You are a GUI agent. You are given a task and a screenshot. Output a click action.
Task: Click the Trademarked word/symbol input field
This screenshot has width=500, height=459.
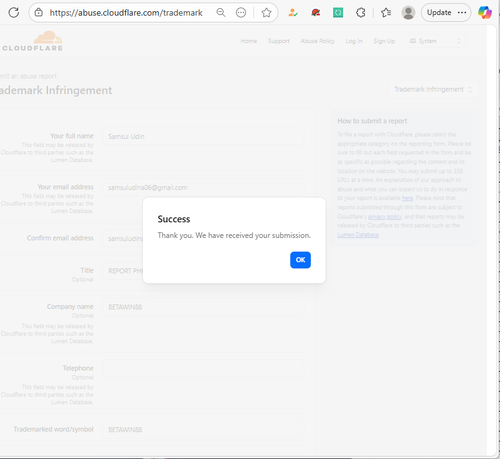[203, 430]
